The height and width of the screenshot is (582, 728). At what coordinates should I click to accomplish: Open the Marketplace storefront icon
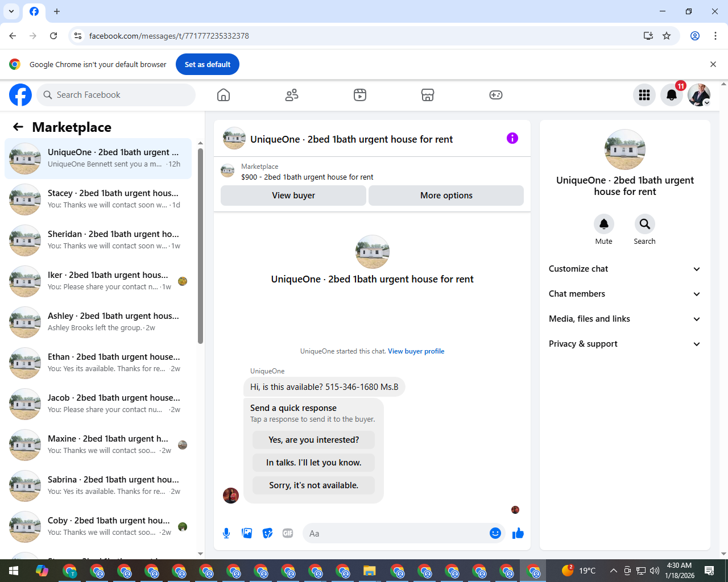pyautogui.click(x=428, y=95)
